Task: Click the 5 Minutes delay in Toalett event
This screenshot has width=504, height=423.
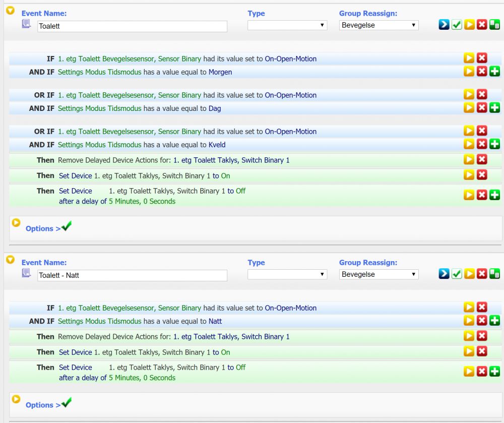Action: [123, 201]
